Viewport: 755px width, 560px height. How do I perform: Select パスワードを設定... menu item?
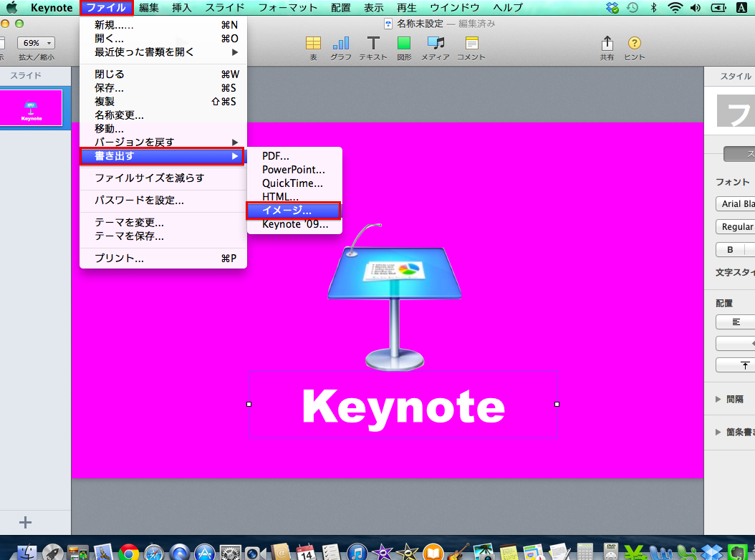(x=163, y=201)
